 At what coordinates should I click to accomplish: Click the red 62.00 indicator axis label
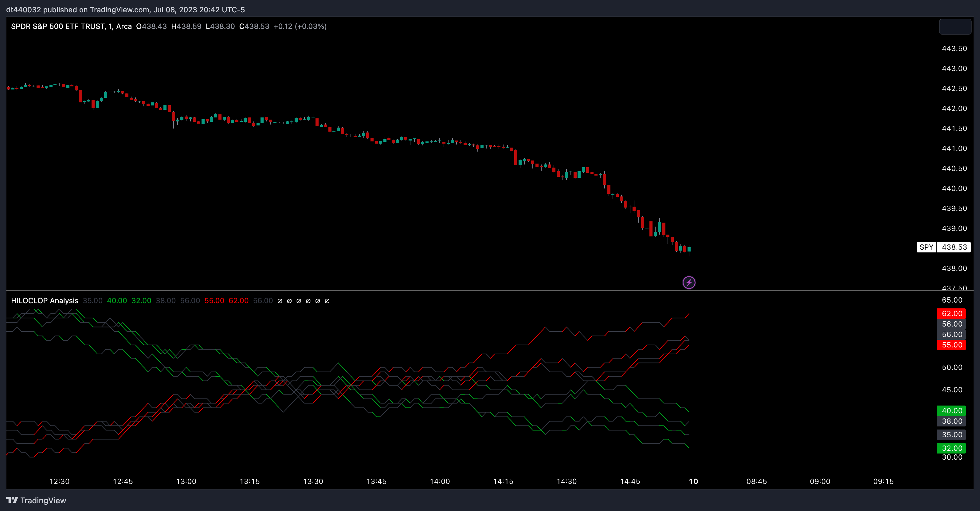951,313
